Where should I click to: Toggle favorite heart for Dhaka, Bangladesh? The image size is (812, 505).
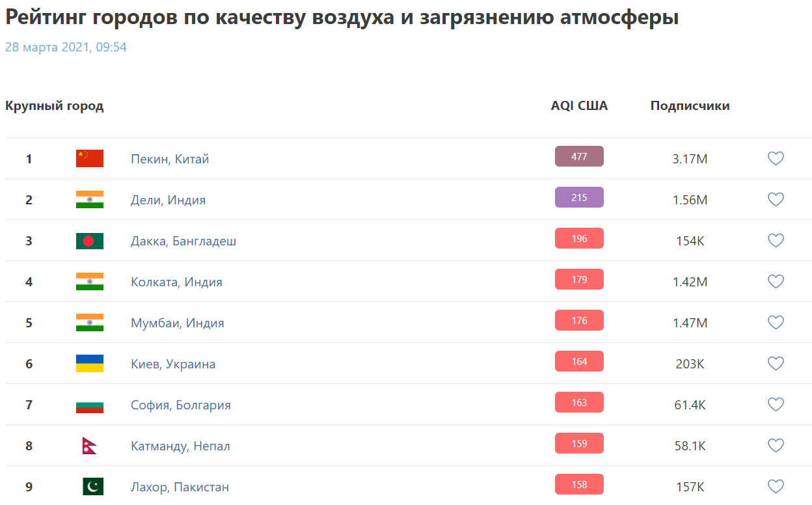click(x=776, y=240)
